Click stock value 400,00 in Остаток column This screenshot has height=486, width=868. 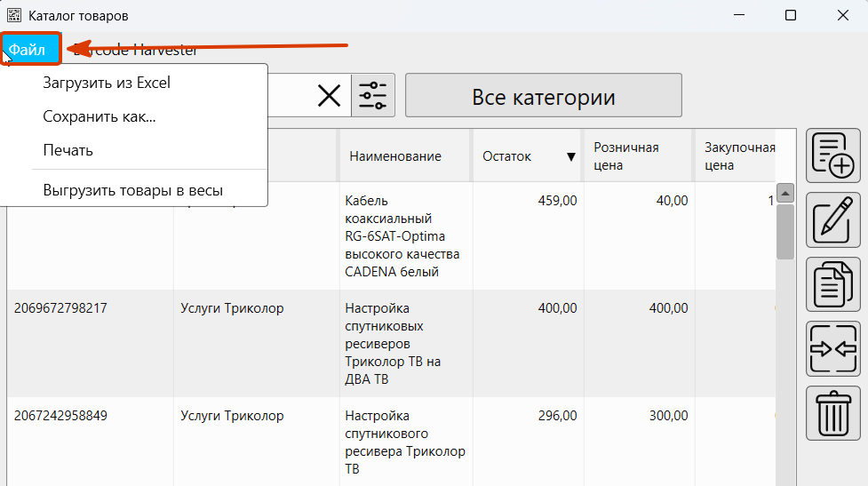(x=557, y=307)
